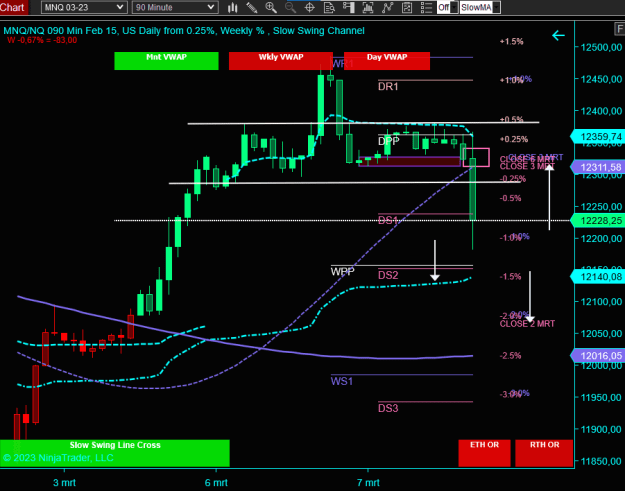
Task: Click the 12359,74 cyan price marker
Action: (597, 137)
